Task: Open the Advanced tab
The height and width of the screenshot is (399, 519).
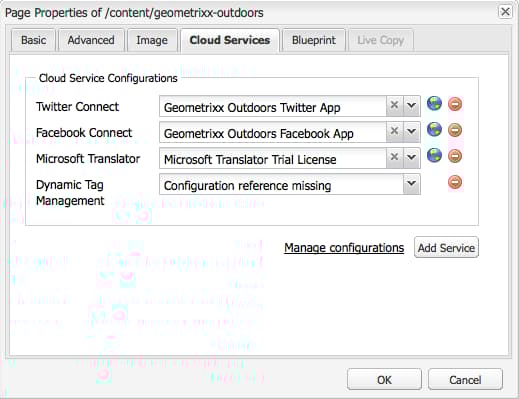Action: (x=91, y=40)
